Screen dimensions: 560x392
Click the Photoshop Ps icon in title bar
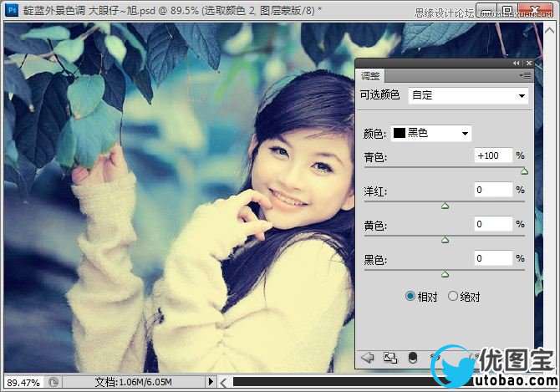(12, 10)
